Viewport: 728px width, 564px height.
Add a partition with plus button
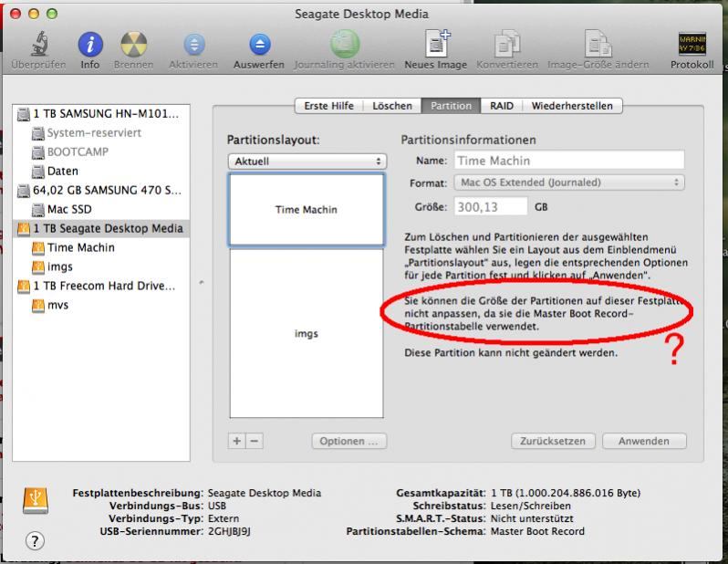coord(237,441)
